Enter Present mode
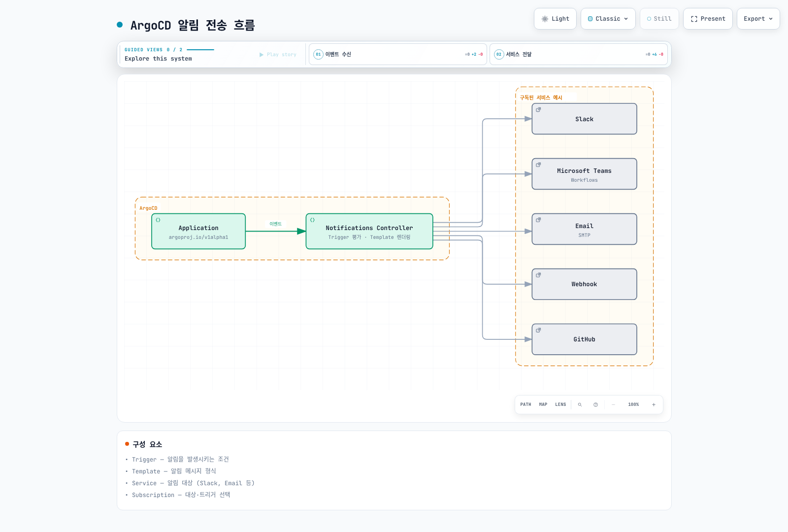 click(x=708, y=19)
